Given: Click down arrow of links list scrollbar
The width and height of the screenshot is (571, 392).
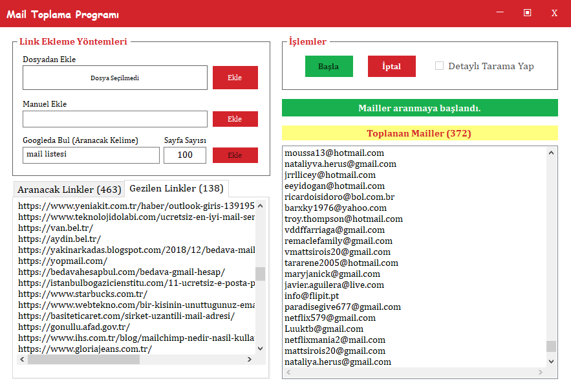Looking at the screenshot, I should (x=261, y=348).
